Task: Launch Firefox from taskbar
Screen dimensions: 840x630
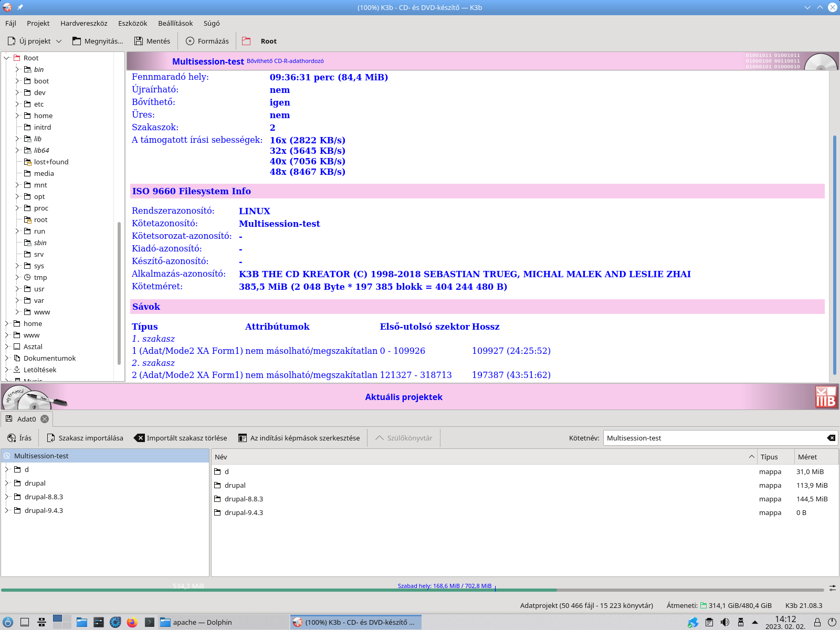Action: 132,622
